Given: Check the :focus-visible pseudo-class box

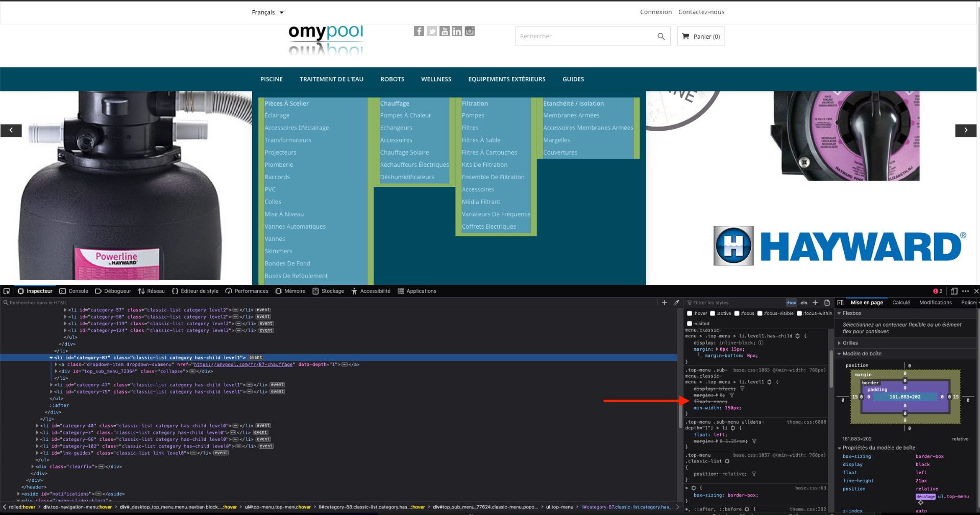Looking at the screenshot, I should [x=759, y=313].
